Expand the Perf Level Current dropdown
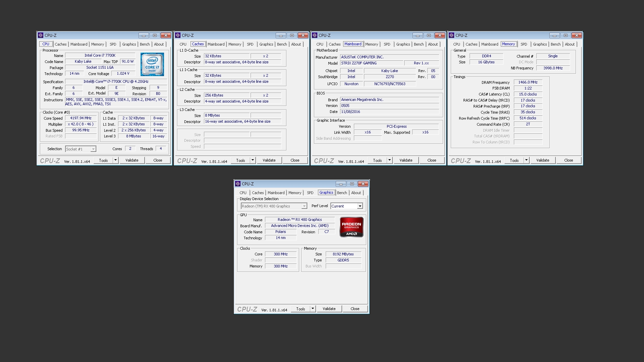 click(360, 206)
